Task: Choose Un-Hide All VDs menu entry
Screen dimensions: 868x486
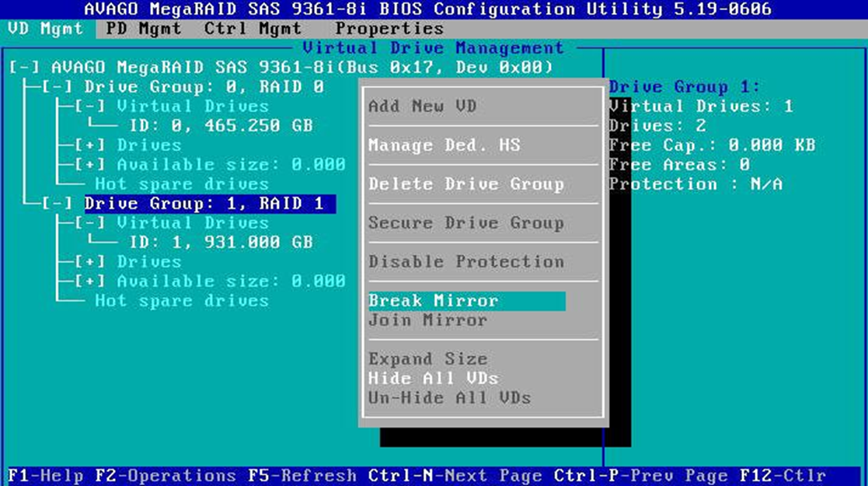Action: click(449, 397)
